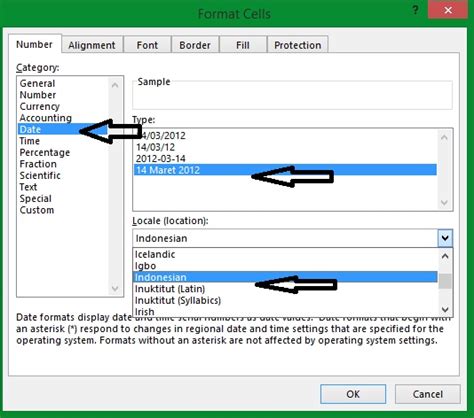
Task: Choose Inuktitut (Syllabics) locale
Action: pyautogui.click(x=285, y=300)
